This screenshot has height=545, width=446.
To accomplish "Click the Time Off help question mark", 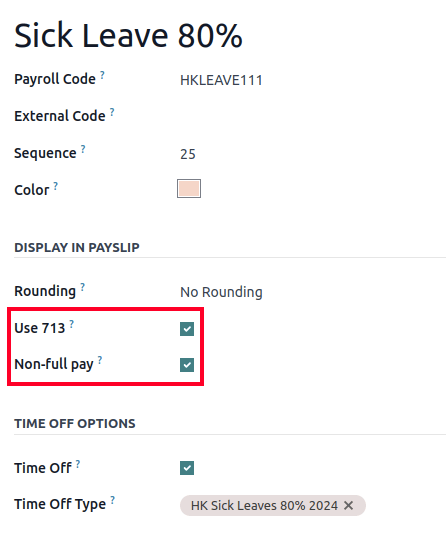I will 78,464.
